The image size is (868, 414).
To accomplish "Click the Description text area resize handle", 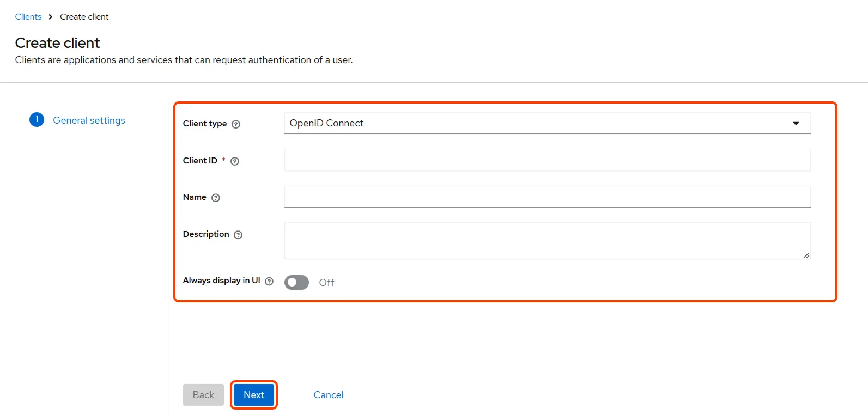I will [806, 255].
